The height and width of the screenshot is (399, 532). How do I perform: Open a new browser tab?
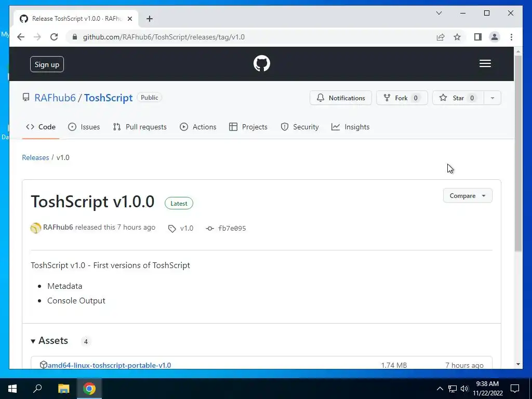point(150,19)
